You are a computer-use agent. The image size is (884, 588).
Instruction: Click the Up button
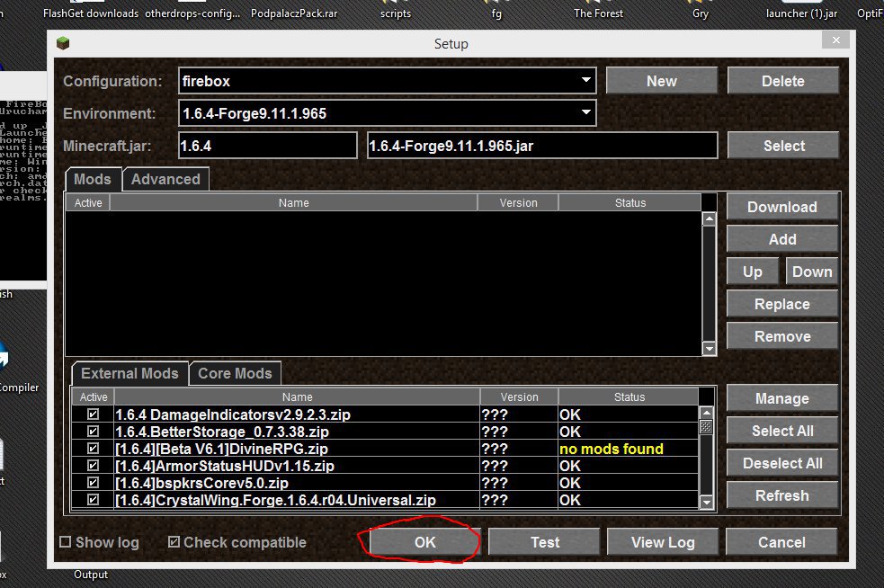pyautogui.click(x=753, y=272)
